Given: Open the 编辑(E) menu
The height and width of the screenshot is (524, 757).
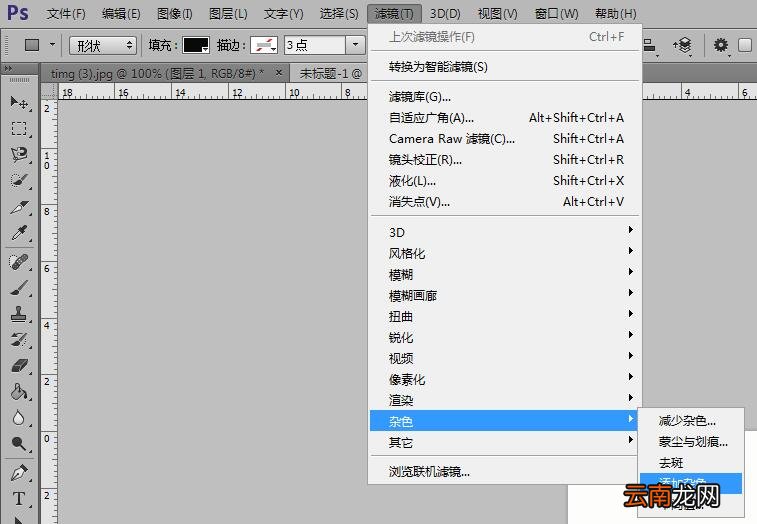Looking at the screenshot, I should pos(121,14).
